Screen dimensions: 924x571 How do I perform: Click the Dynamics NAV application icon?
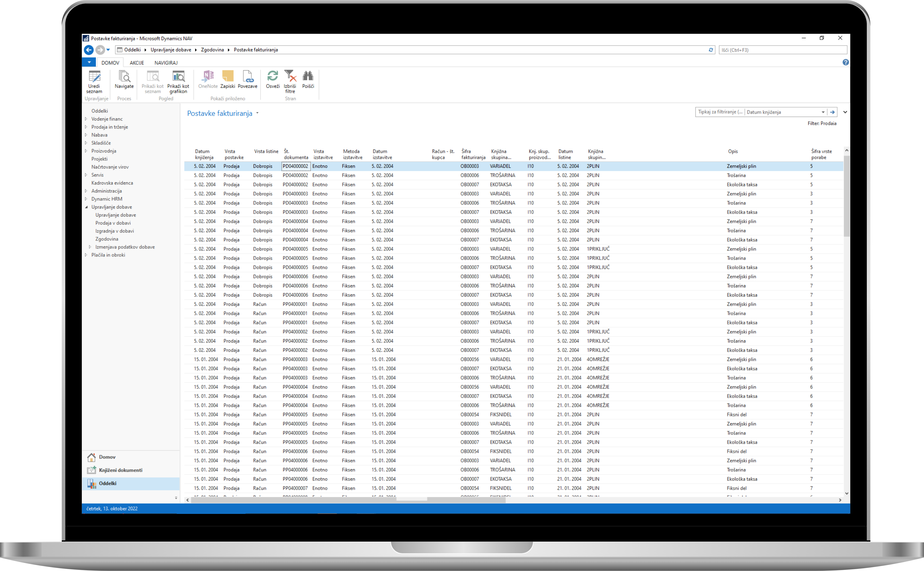point(86,38)
